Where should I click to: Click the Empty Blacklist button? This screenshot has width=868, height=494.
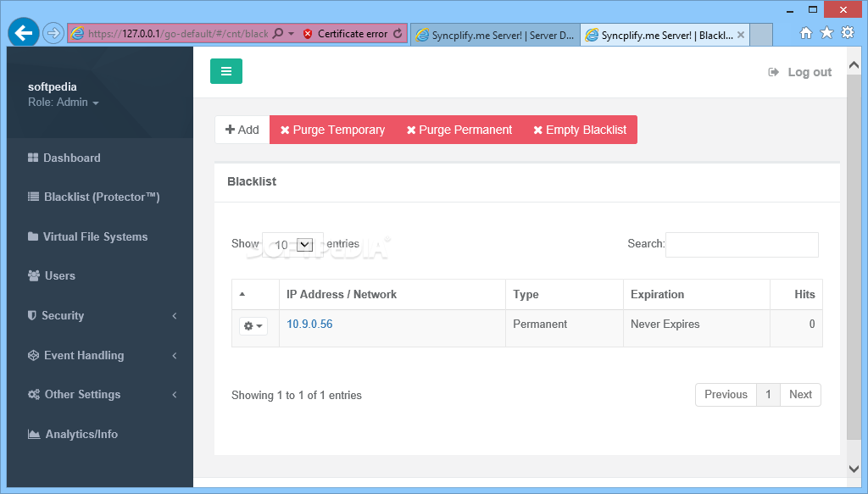[580, 130]
